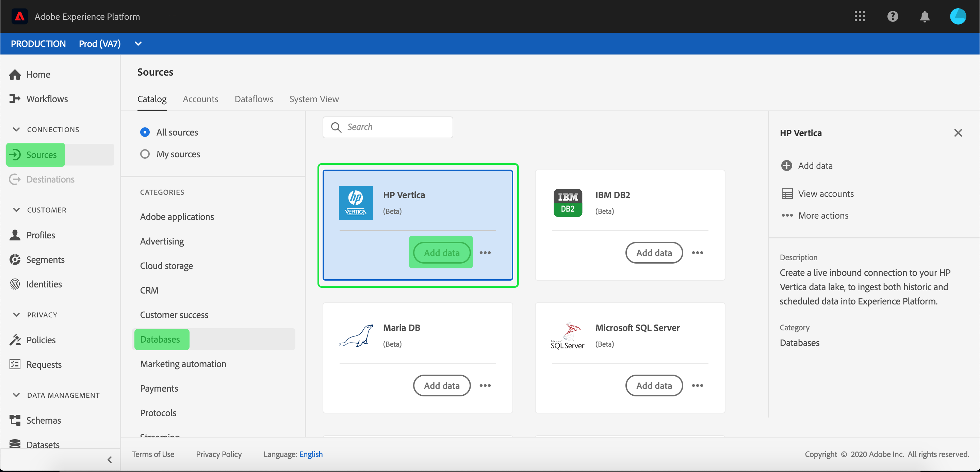Image resolution: width=980 pixels, height=472 pixels.
Task: Open IBM DB2 more options ellipsis
Action: click(x=697, y=253)
